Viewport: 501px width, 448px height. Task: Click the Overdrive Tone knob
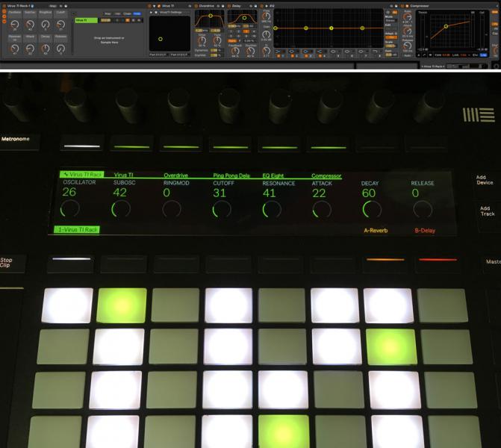tap(217, 40)
